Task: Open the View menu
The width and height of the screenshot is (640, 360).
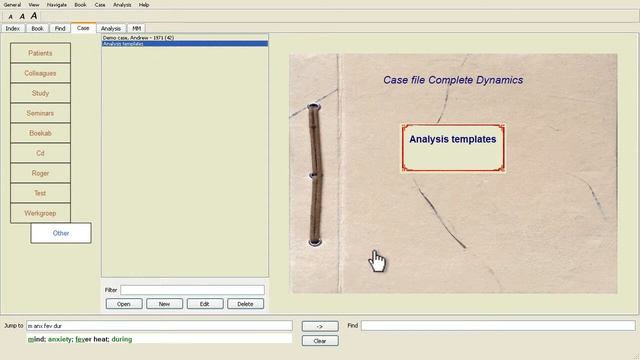Action: pos(34,5)
